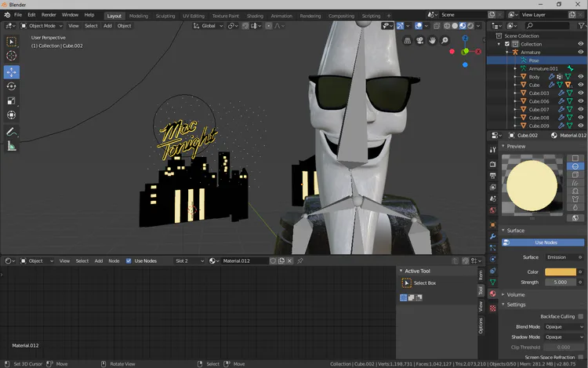This screenshot has height=368, width=588.
Task: Select the Transform tool
Action: (12, 115)
